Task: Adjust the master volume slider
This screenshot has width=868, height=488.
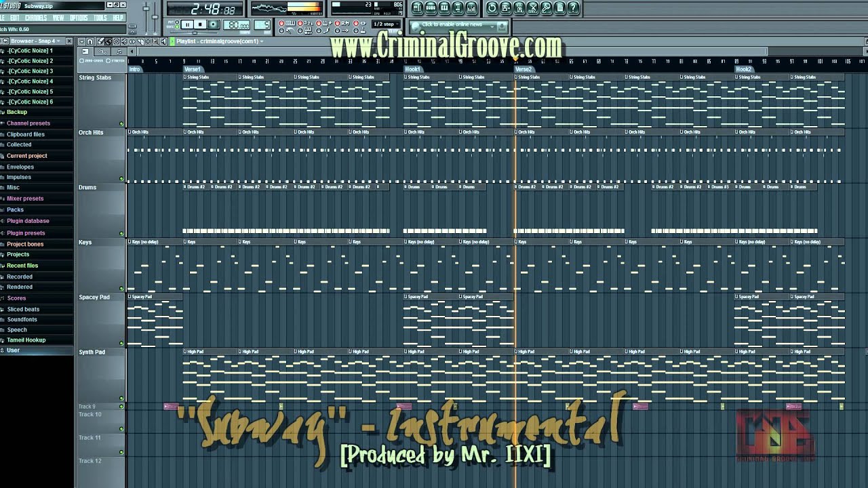Action: (x=146, y=8)
